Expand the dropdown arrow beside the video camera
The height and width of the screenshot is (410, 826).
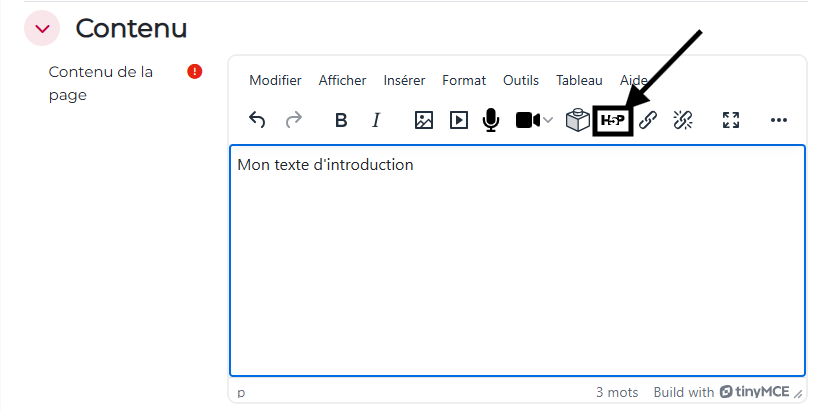click(x=548, y=121)
